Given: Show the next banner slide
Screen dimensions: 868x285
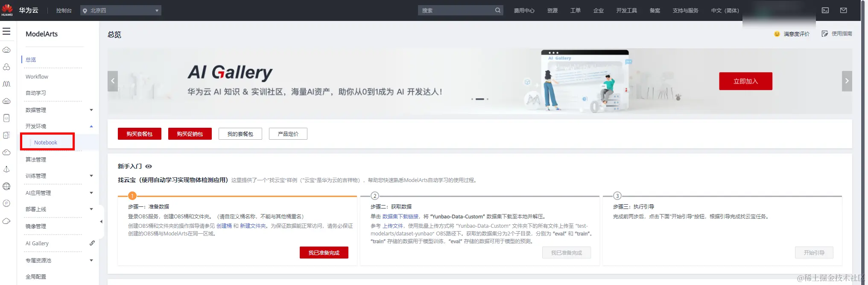Looking at the screenshot, I should point(847,81).
